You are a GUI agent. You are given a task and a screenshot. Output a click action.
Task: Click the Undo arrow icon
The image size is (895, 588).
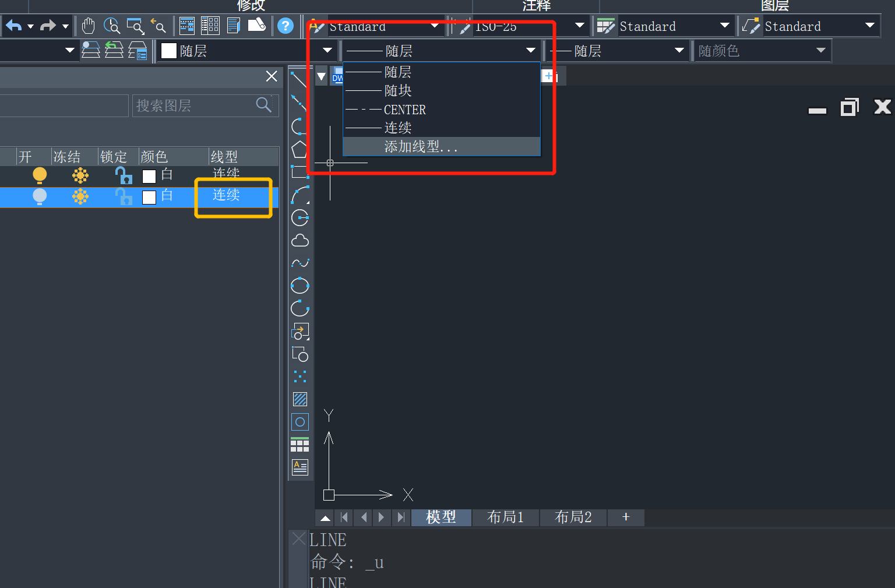point(13,26)
